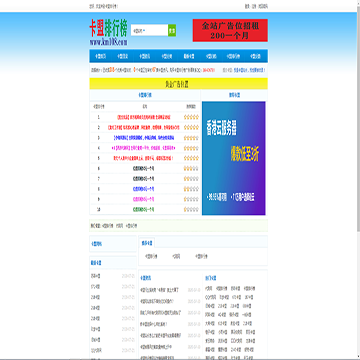
Task: Click the 卡盟排行榜 site logo
Action: coord(108,32)
